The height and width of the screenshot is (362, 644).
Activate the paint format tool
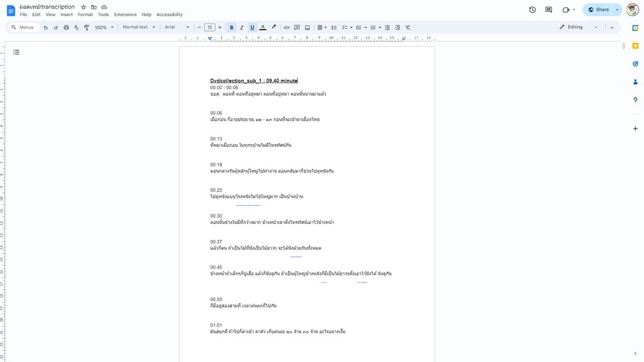tap(87, 27)
